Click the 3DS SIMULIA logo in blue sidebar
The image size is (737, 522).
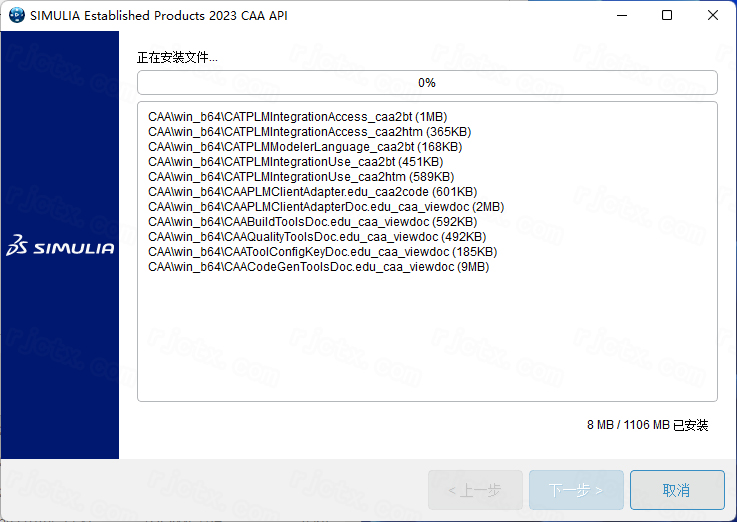tap(60, 247)
